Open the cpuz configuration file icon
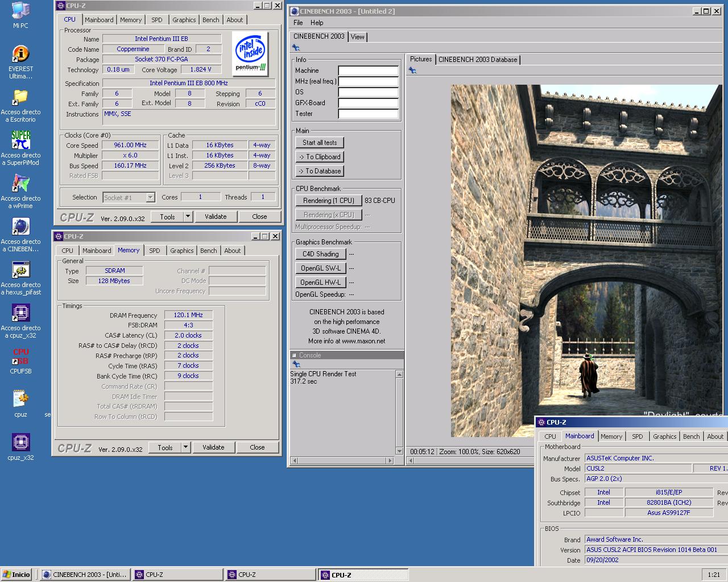This screenshot has height=582, width=728. pyautogui.click(x=20, y=399)
